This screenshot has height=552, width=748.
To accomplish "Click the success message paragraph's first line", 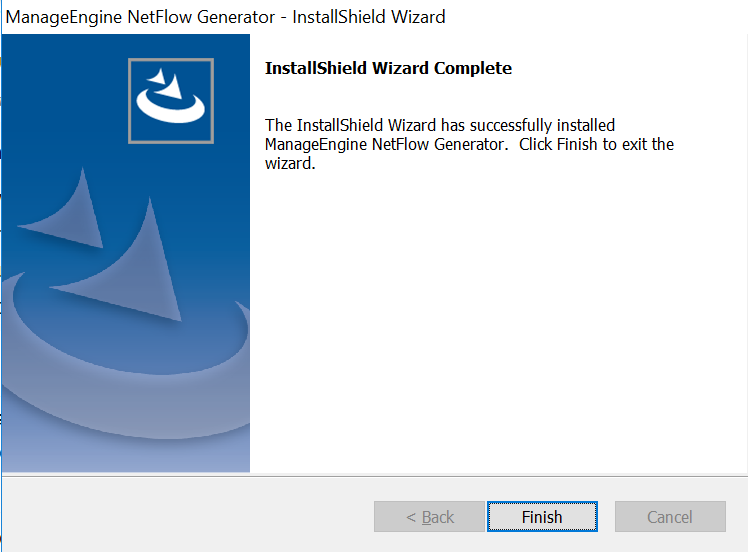I will [440, 126].
